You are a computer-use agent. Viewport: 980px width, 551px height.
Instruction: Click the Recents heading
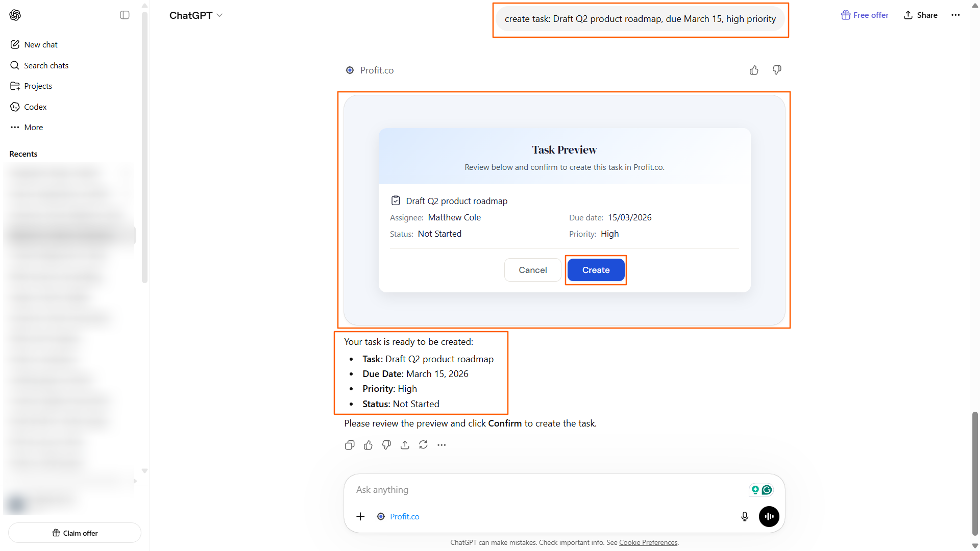click(x=23, y=154)
